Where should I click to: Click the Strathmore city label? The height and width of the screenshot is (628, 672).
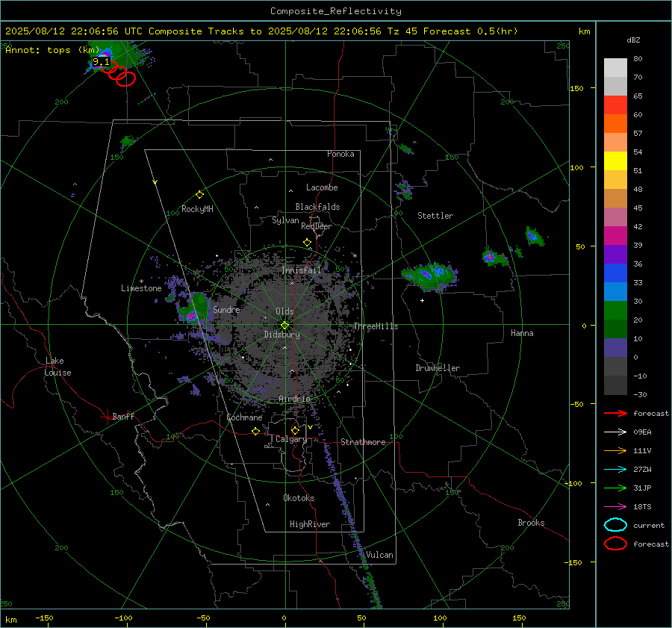pyautogui.click(x=364, y=442)
